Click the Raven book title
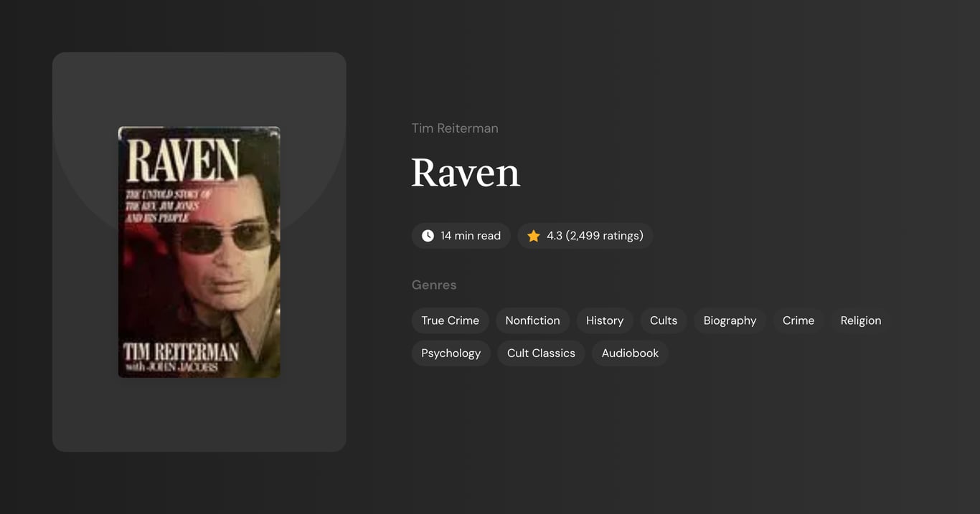This screenshot has width=980, height=514. pyautogui.click(x=466, y=173)
